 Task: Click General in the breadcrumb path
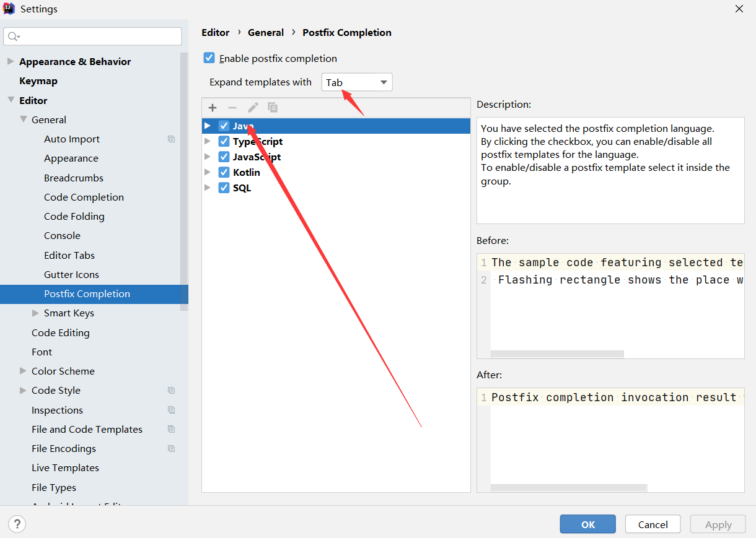[x=266, y=32]
